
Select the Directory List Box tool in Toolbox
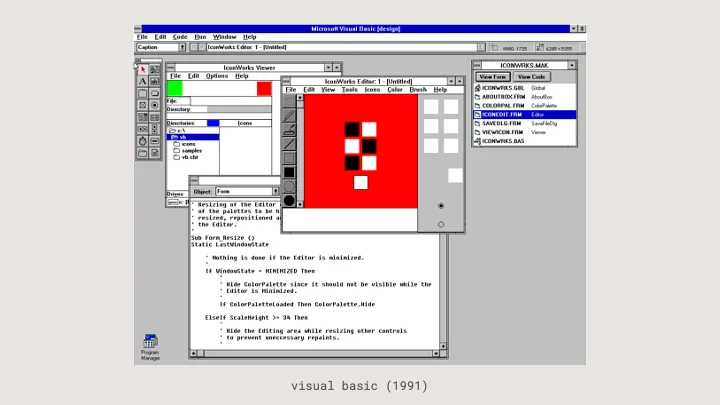(143, 153)
